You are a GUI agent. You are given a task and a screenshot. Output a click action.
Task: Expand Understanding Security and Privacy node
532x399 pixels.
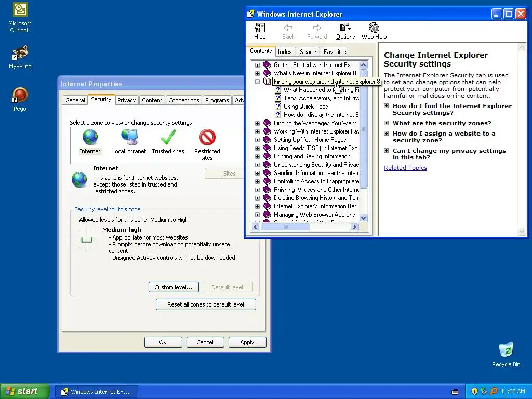(257, 165)
